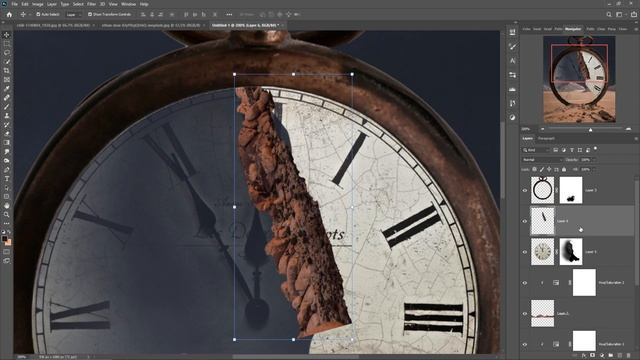Image resolution: width=640 pixels, height=360 pixels.
Task: Select the Brush tool
Action: coord(7,107)
